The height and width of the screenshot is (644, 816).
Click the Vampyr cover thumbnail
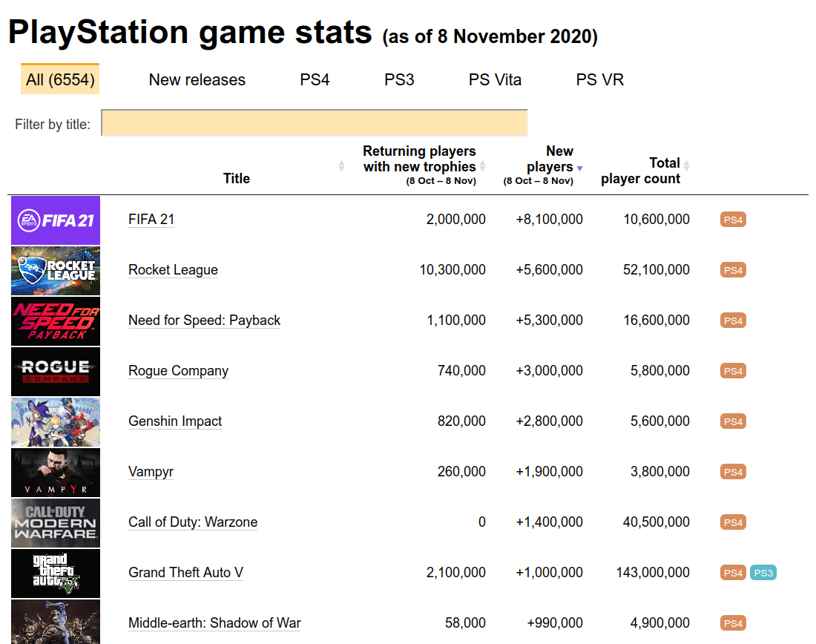point(56,473)
